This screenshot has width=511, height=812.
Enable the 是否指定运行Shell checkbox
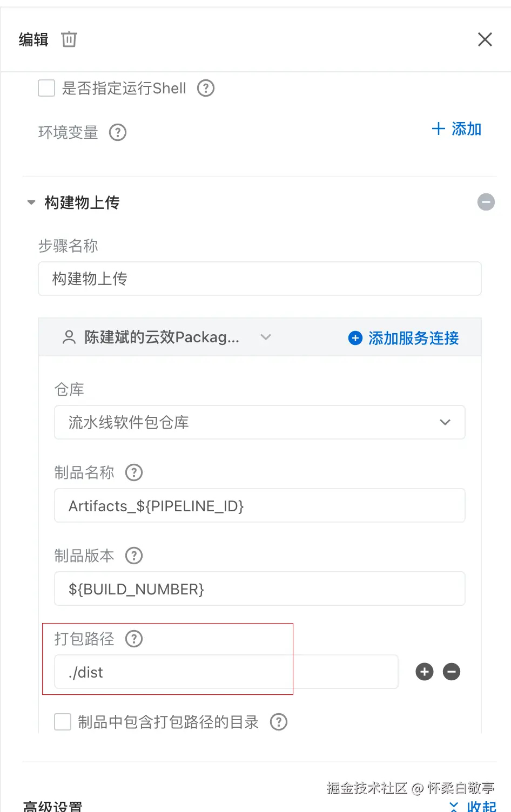point(46,88)
